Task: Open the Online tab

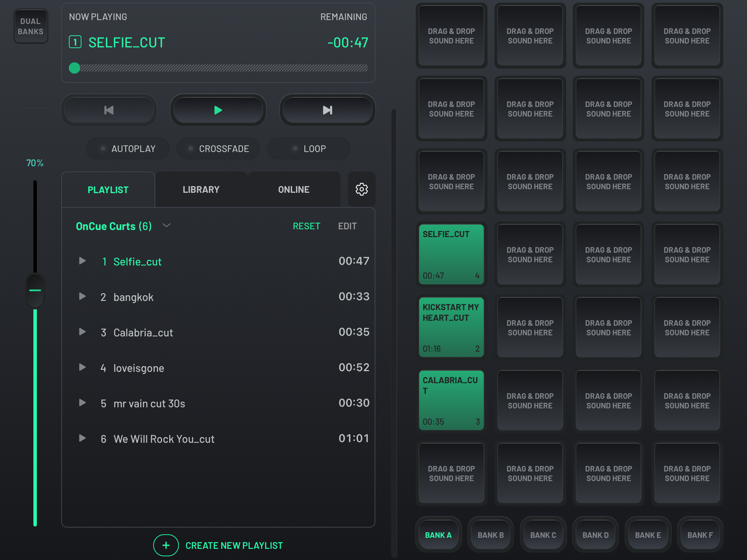Action: [x=293, y=189]
